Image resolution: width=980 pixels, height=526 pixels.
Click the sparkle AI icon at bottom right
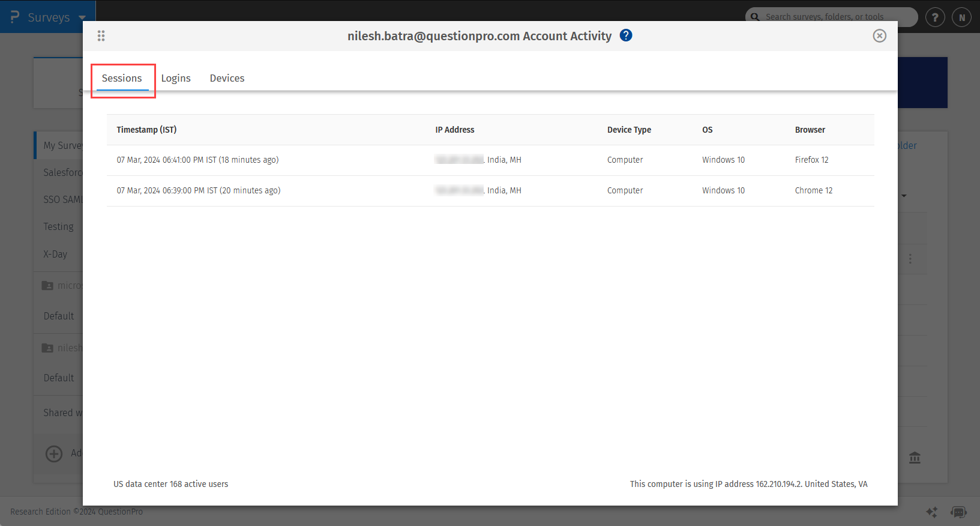pyautogui.click(x=931, y=512)
